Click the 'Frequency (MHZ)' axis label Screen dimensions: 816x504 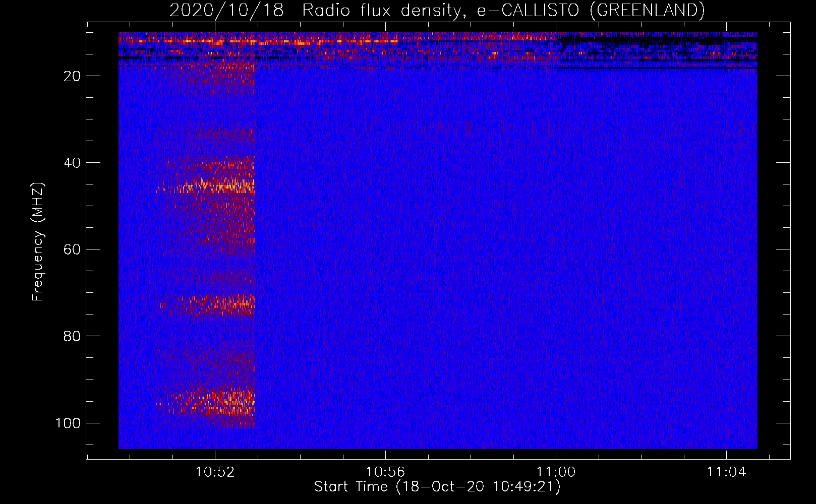(x=38, y=242)
